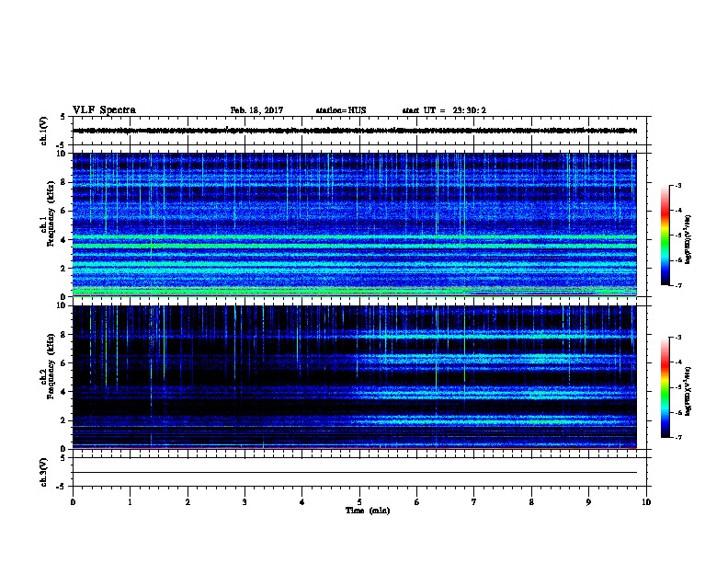This screenshot has height=563, width=728.
Task: Click the time axis tick label "2"
Action: (x=188, y=502)
